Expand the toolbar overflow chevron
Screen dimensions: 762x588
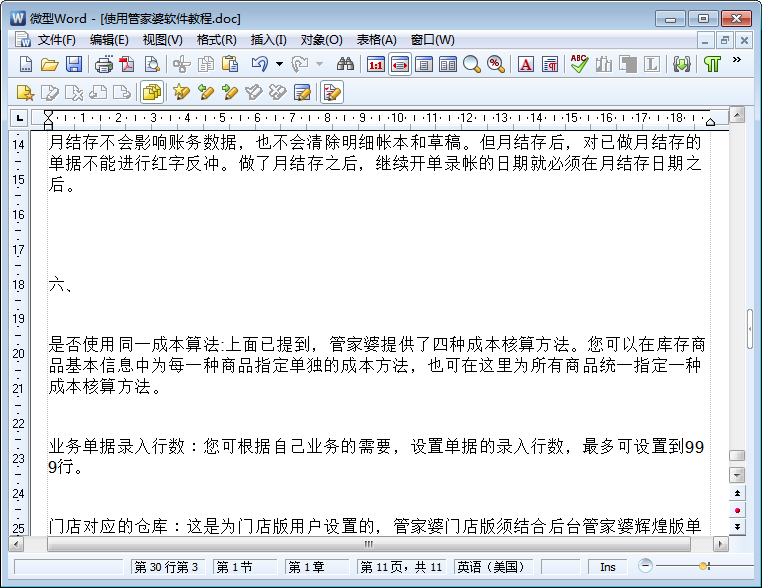(x=738, y=62)
